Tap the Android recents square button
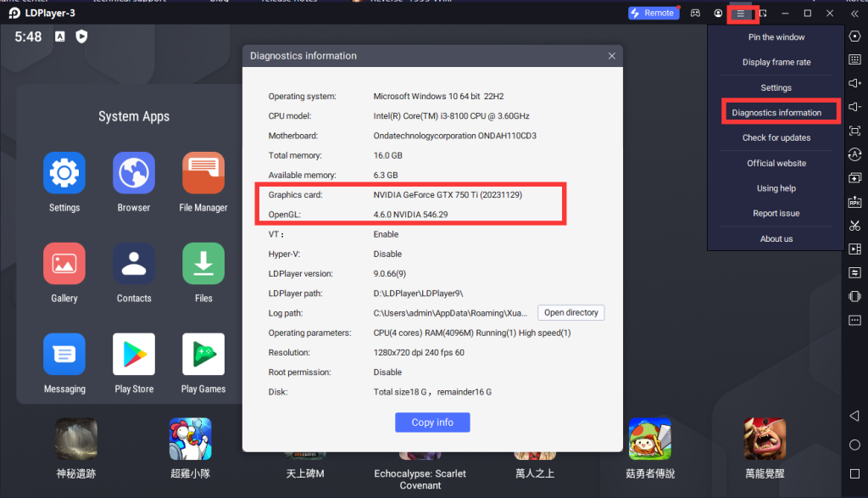This screenshot has width=868, height=498. coord(854,473)
